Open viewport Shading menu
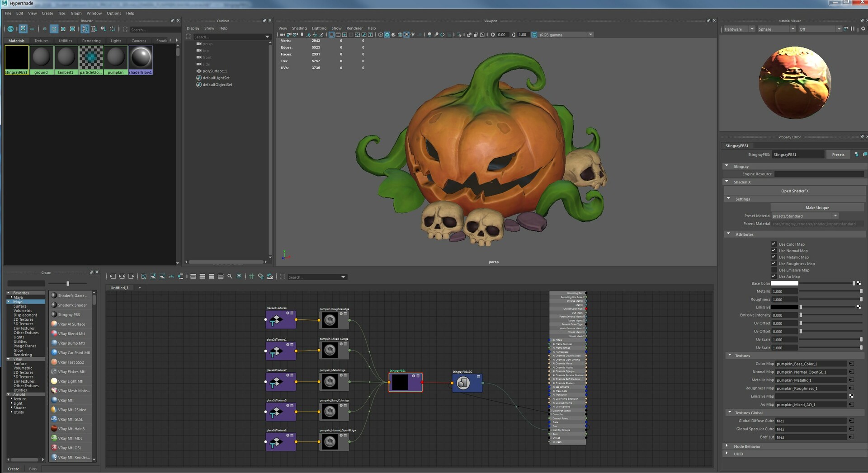Screen dimensions: 868x473 (299, 28)
